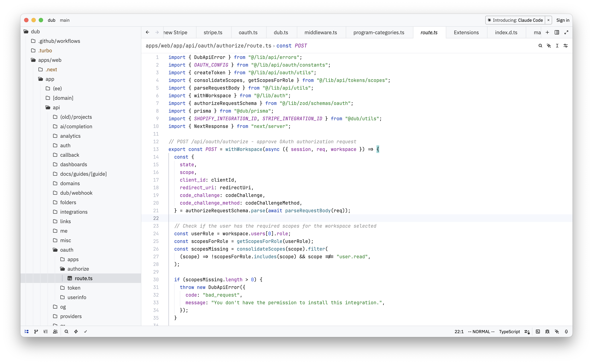Viewport: 593px width, 364px height.
Task: Open the collaboration panel people icon
Action: click(55, 332)
